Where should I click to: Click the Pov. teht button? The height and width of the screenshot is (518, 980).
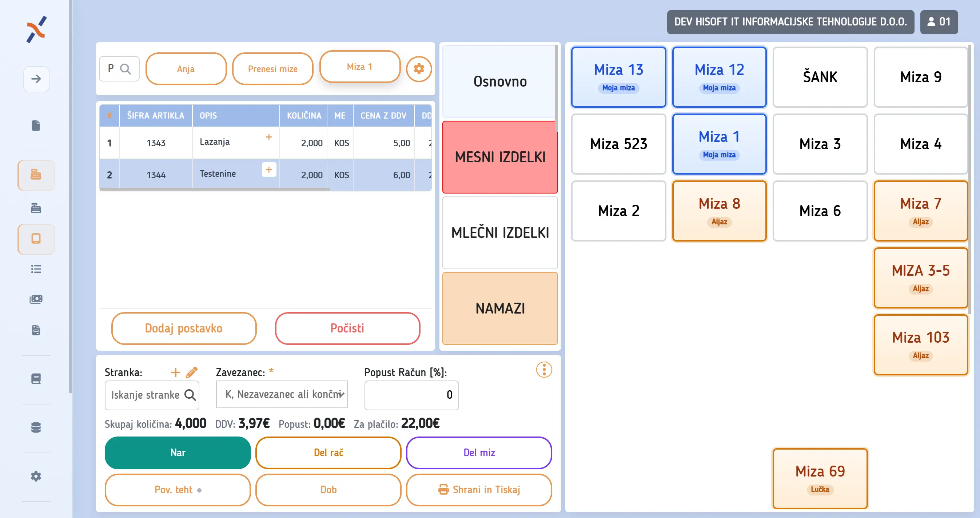click(178, 490)
